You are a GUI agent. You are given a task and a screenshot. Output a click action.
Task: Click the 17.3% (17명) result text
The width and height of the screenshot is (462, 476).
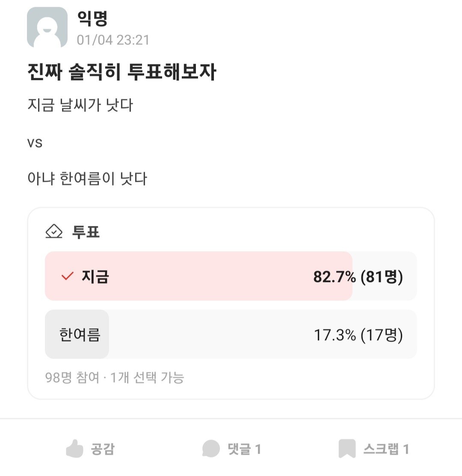point(358,335)
